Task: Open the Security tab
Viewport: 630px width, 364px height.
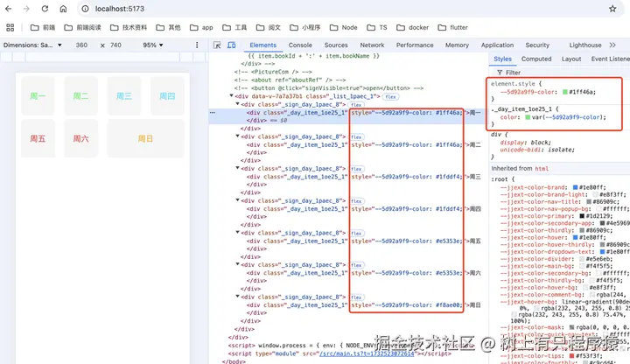Action: pyautogui.click(x=537, y=45)
